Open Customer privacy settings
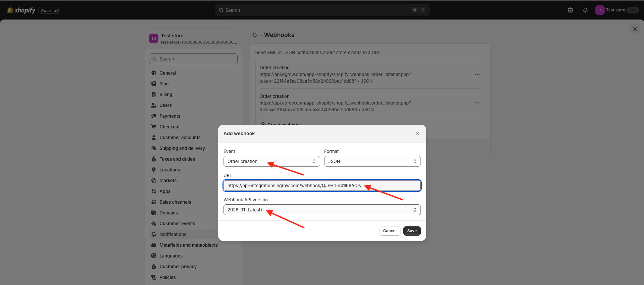 click(x=193, y=267)
